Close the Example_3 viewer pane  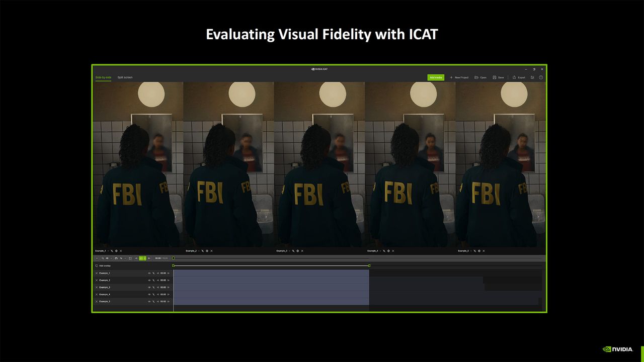coord(302,250)
